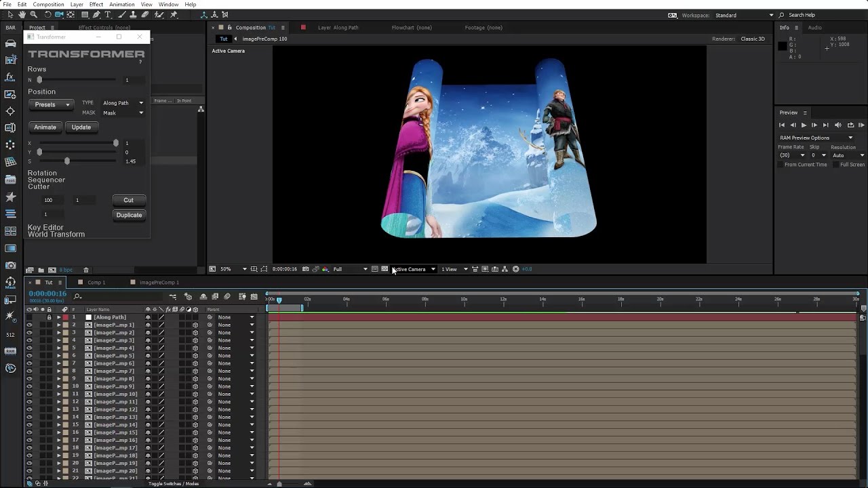868x488 pixels.
Task: Open the Window menu
Action: (x=169, y=4)
